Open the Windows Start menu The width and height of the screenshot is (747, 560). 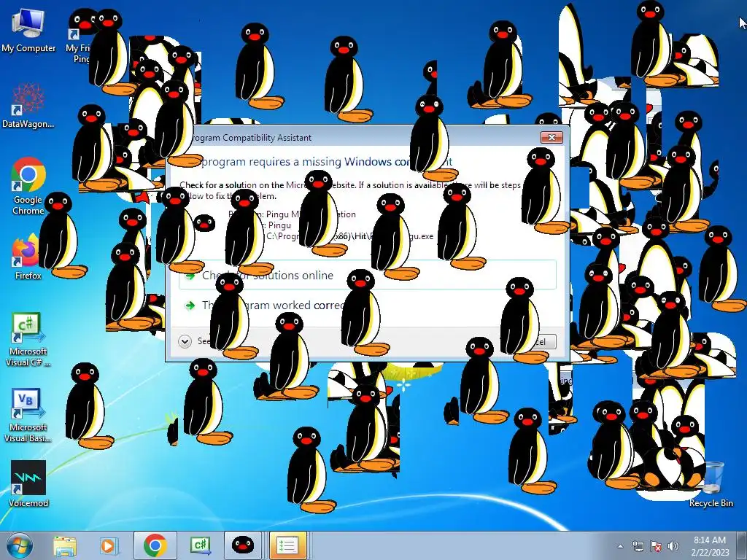(19, 545)
